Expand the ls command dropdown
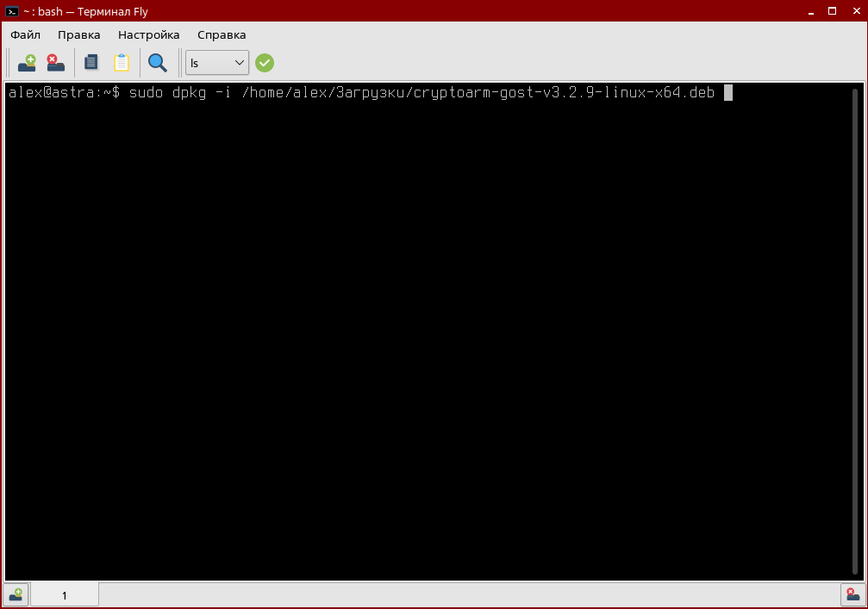The width and height of the screenshot is (868, 609). pyautogui.click(x=240, y=62)
